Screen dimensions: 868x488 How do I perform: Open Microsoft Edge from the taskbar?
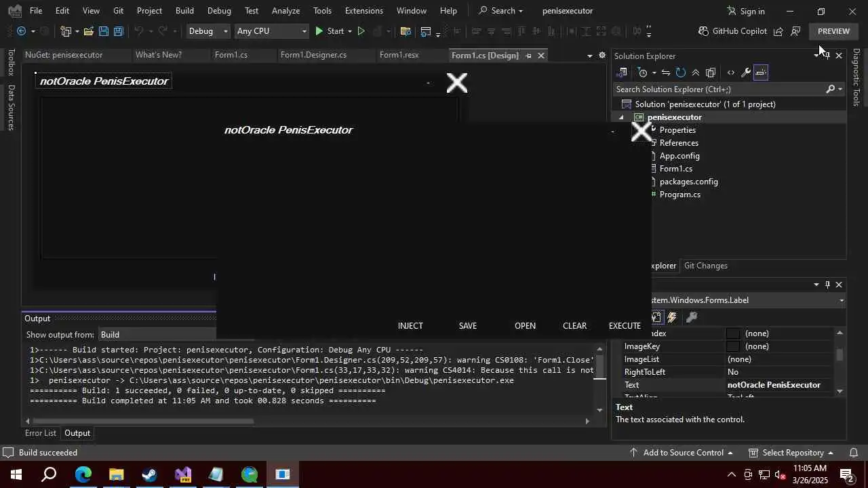[83, 474]
